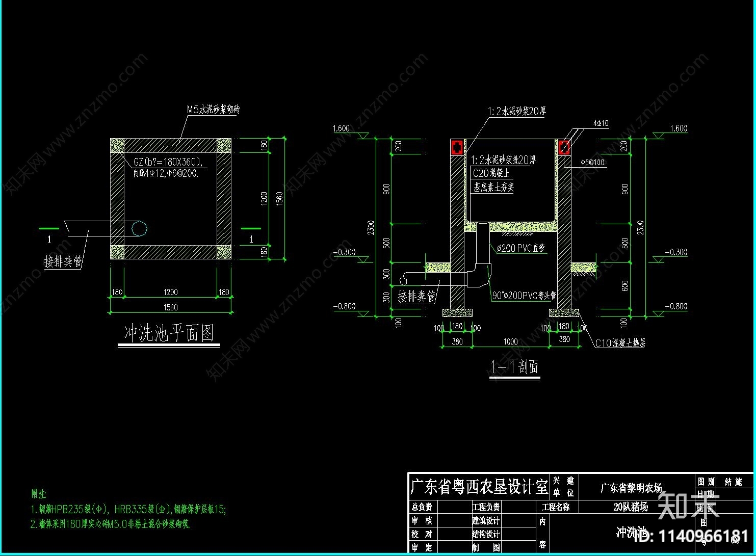Click the 'C20混凝土' layer label
The height and width of the screenshot is (556, 756).
pos(491,173)
